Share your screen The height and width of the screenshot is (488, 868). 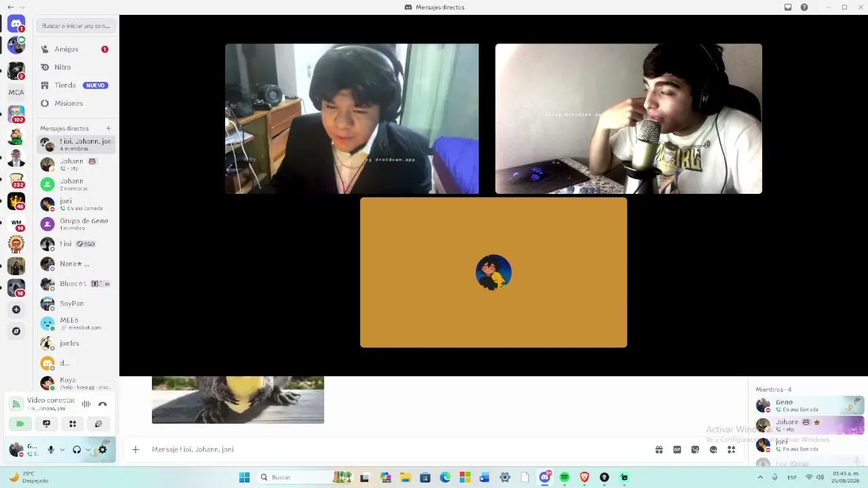pos(46,424)
